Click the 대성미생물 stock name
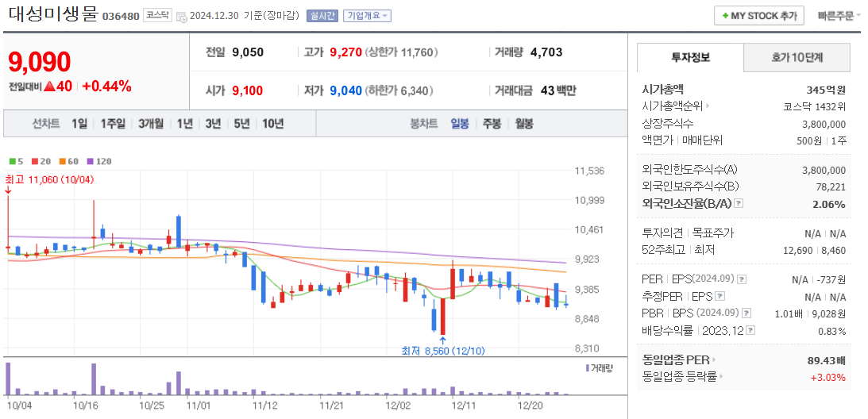Screen dimensions: 868x419 point(53,15)
